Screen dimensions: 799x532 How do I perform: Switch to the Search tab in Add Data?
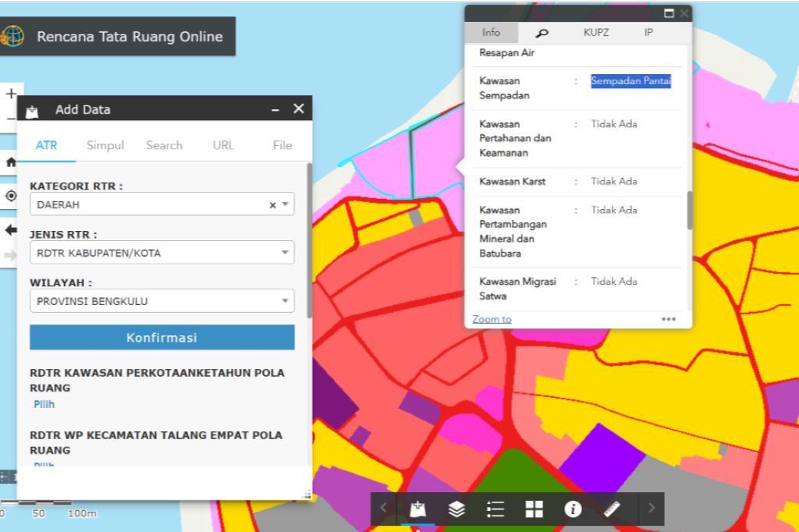pyautogui.click(x=164, y=145)
